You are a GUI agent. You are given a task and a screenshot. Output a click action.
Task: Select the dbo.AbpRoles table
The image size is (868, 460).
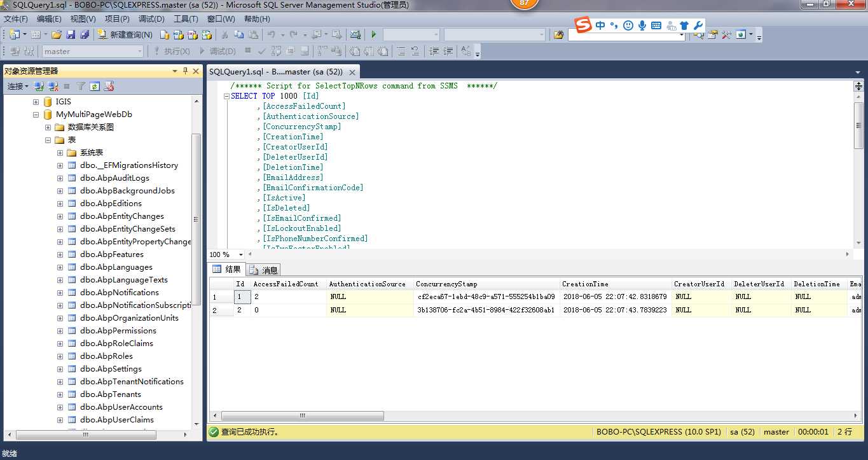click(106, 356)
